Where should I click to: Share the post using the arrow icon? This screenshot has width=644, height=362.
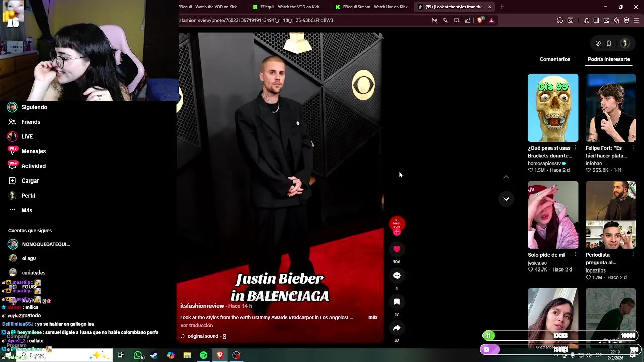point(397,328)
